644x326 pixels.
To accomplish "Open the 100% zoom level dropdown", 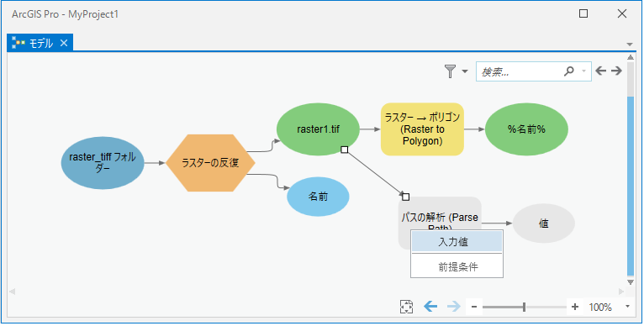I will coord(627,307).
